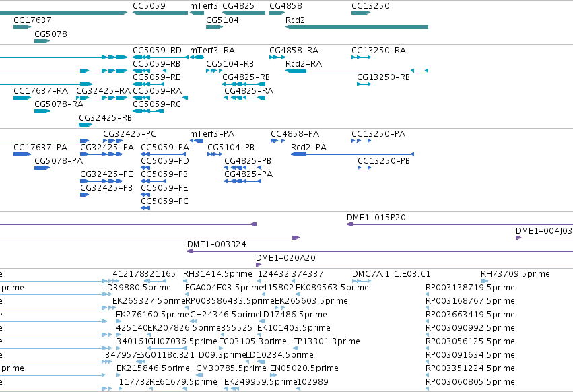The width and height of the screenshot is (573, 392).
Task: Select the CG4825 gene bar
Action: [x=244, y=13]
